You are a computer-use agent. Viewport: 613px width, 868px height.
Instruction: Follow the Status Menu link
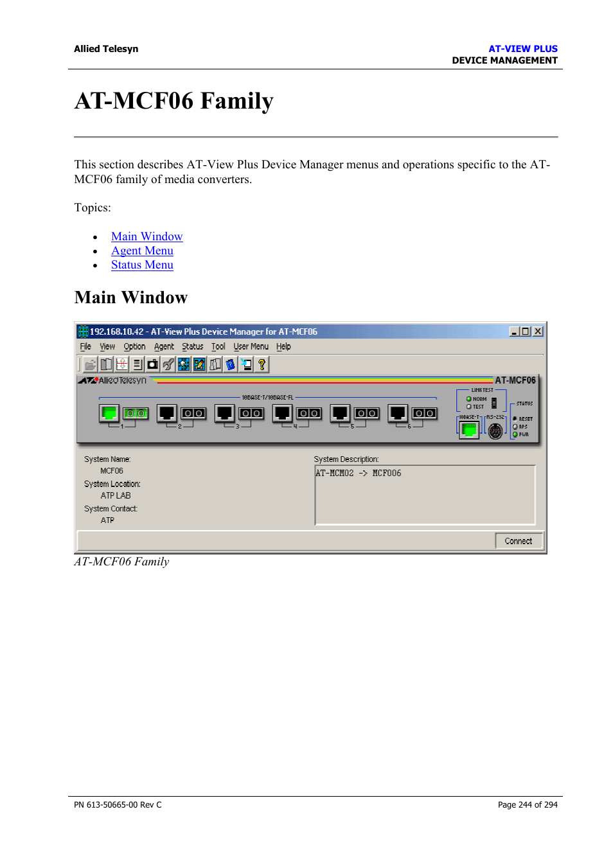tap(142, 265)
